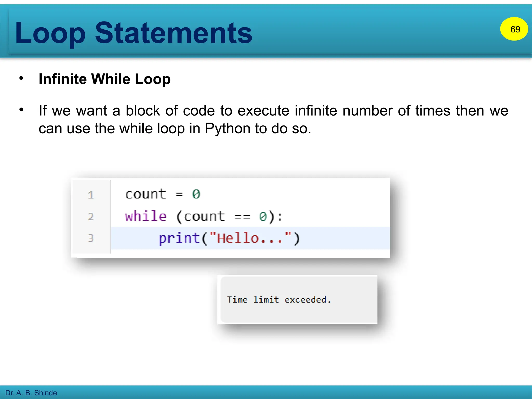The height and width of the screenshot is (399, 532).
Task: Click line number 1 in the code gutter
Action: [x=91, y=195]
